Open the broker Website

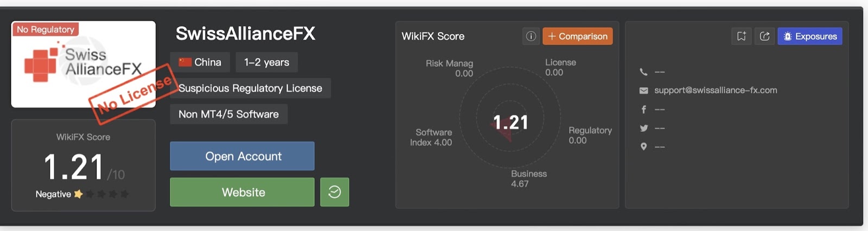(x=242, y=192)
